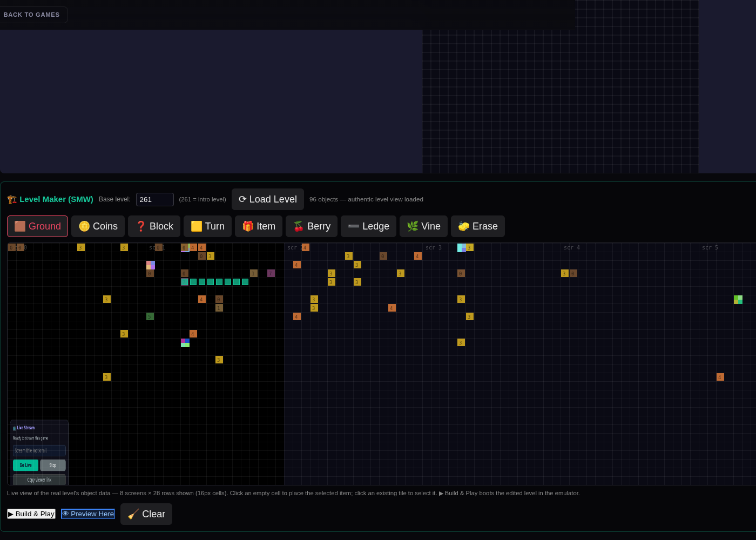Pick the pink-and-purple multicolor tile

pos(151,265)
